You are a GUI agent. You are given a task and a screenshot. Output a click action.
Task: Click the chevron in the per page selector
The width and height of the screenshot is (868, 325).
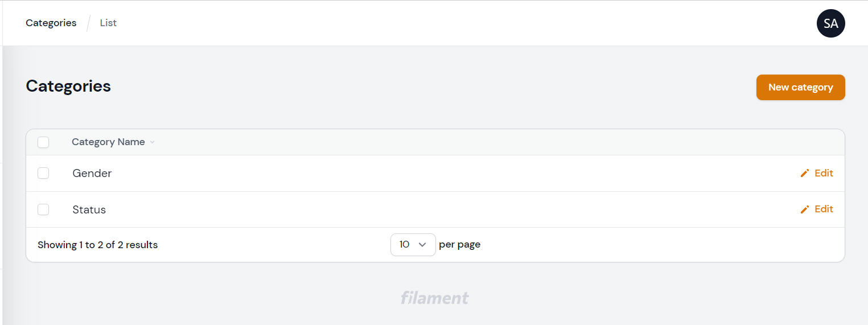tap(422, 245)
